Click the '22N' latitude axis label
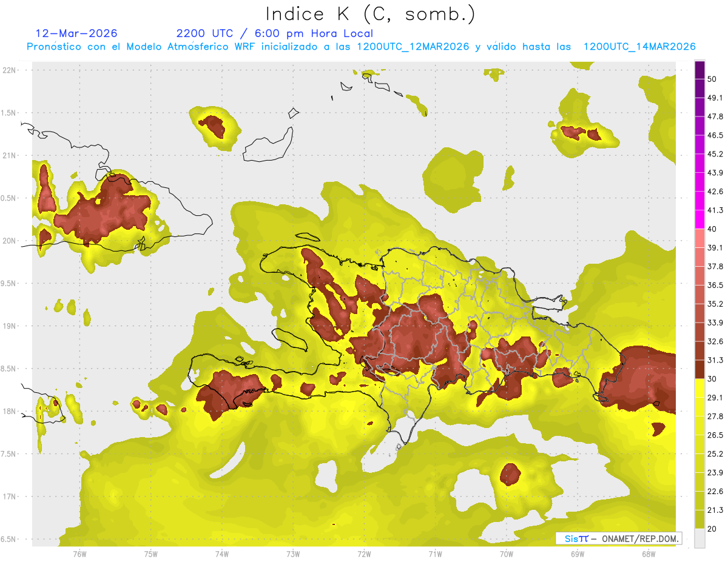 point(10,70)
